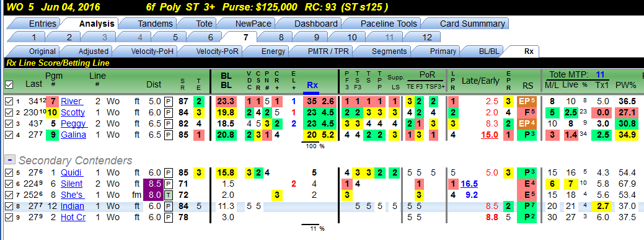The width and height of the screenshot is (644, 240).
Task: Uncheck the Peggy row checkbox
Action: 9,123
